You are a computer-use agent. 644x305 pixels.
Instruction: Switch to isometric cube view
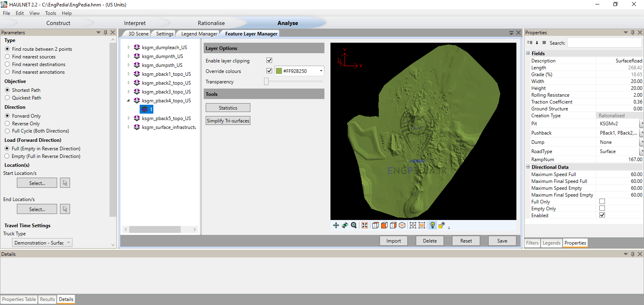pos(402,225)
